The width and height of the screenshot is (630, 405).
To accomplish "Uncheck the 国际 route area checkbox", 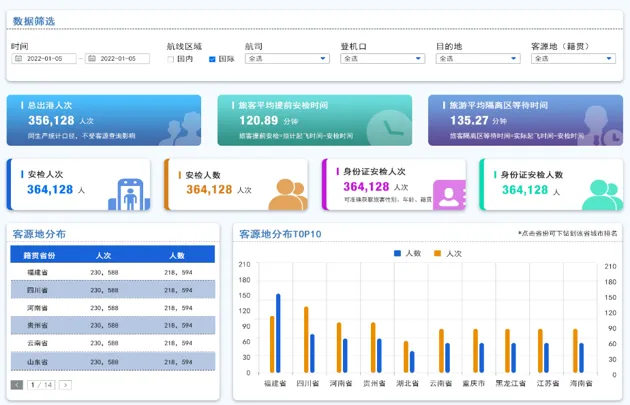I will point(212,59).
